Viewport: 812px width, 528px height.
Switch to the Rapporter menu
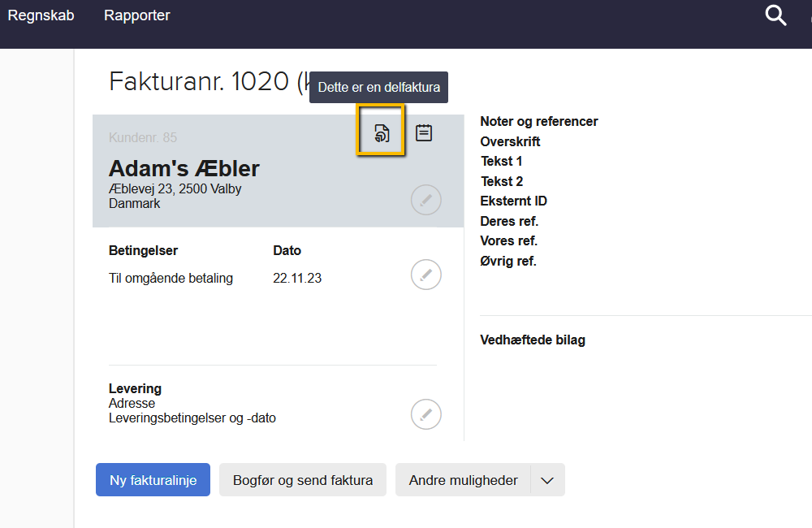point(136,15)
